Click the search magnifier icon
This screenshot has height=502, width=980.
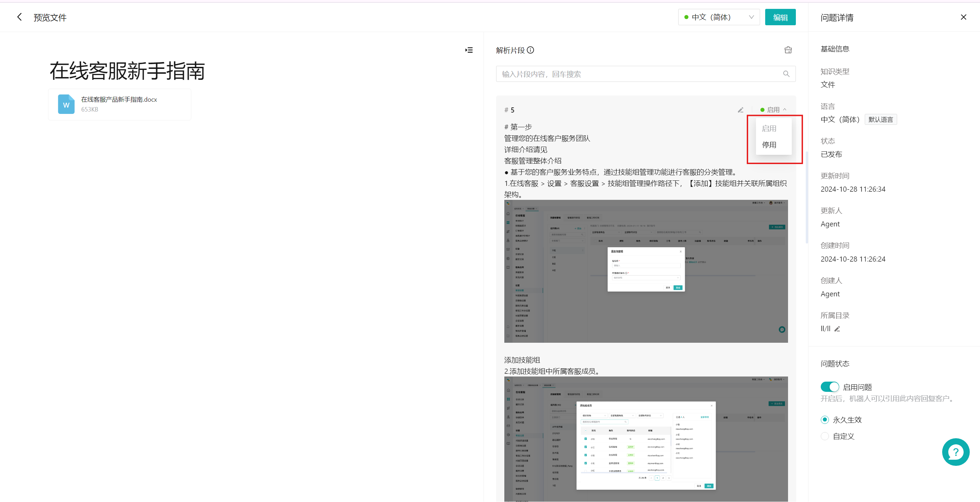click(x=786, y=74)
